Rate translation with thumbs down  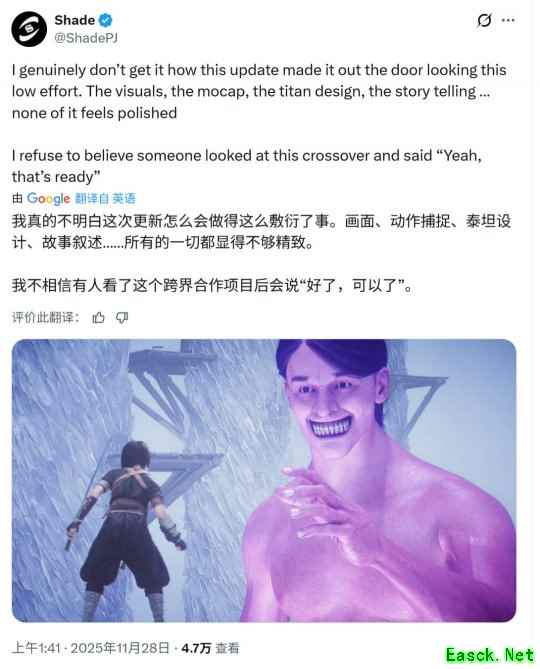click(122, 317)
